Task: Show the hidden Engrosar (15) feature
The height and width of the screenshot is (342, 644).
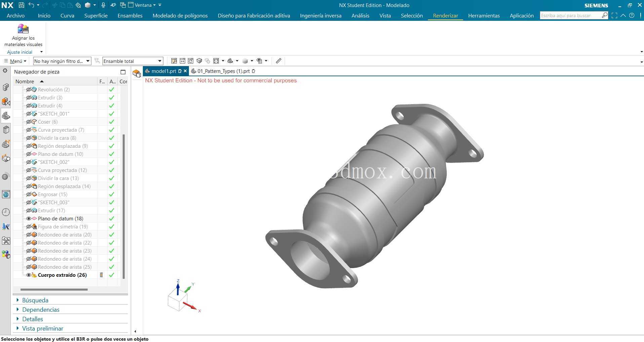Action: (x=29, y=194)
